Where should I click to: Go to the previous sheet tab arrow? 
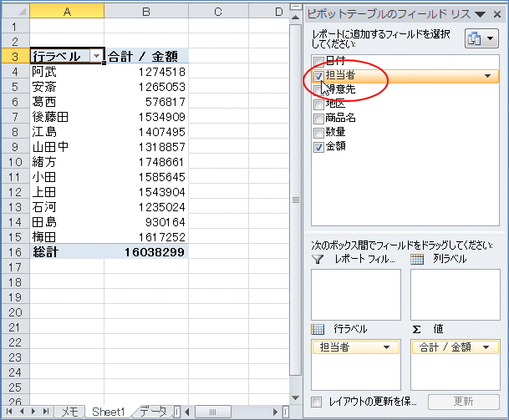pyautogui.click(x=22, y=412)
